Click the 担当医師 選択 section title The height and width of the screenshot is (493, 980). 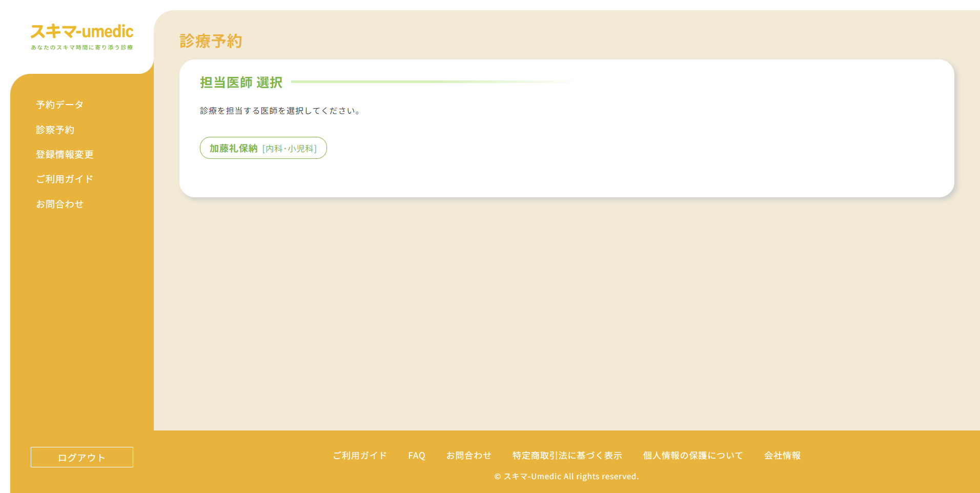pos(241,83)
